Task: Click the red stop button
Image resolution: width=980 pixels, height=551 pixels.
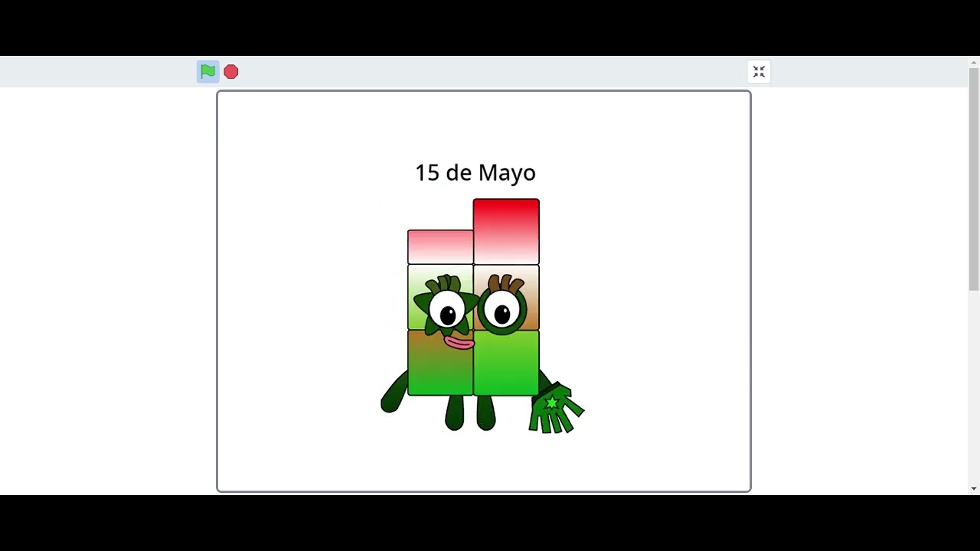Action: point(231,72)
